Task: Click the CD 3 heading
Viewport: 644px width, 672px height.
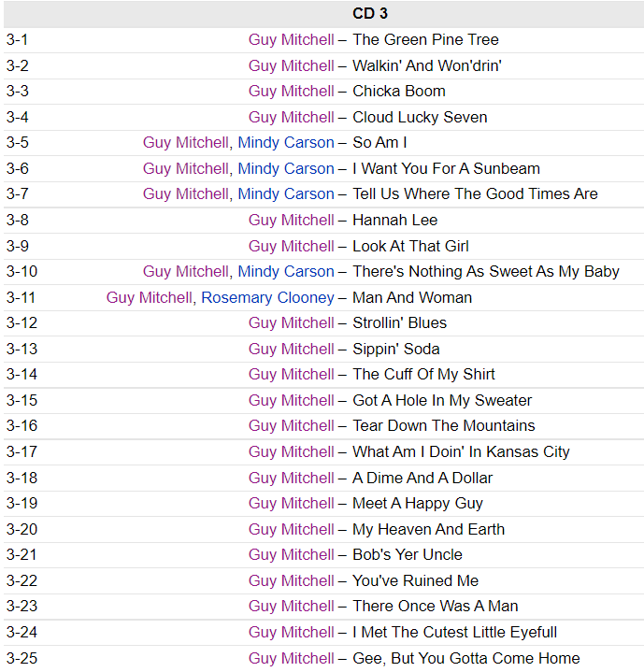Action: click(x=370, y=14)
